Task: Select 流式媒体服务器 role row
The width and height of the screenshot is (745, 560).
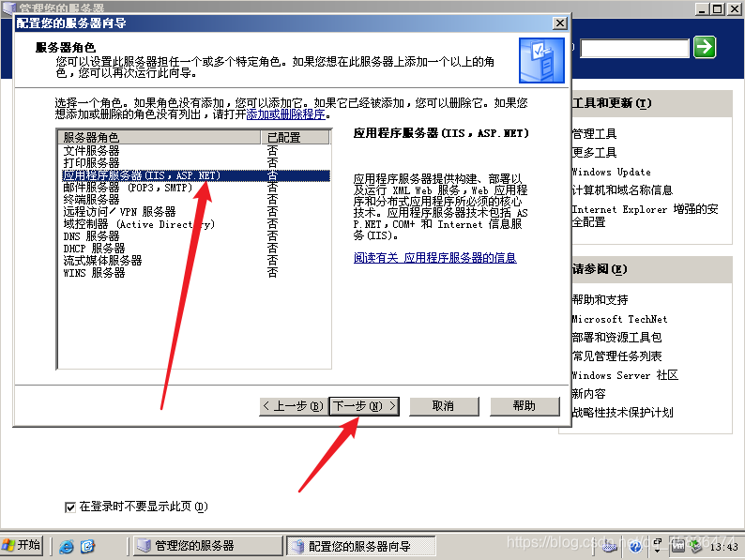Action: pos(196,261)
